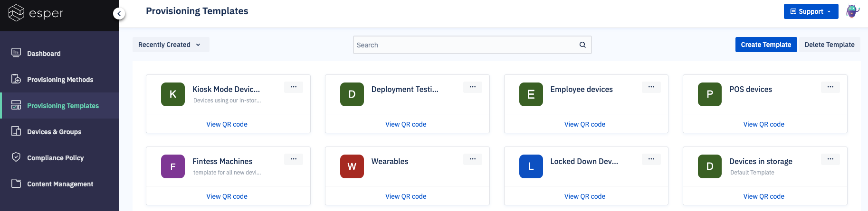Open more options for Wearables template

pyautogui.click(x=473, y=159)
